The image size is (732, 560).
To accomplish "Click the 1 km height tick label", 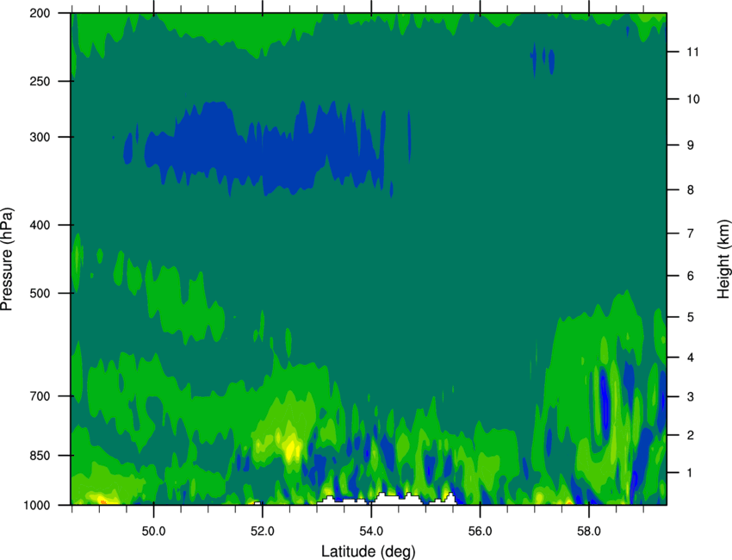I will pos(690,473).
